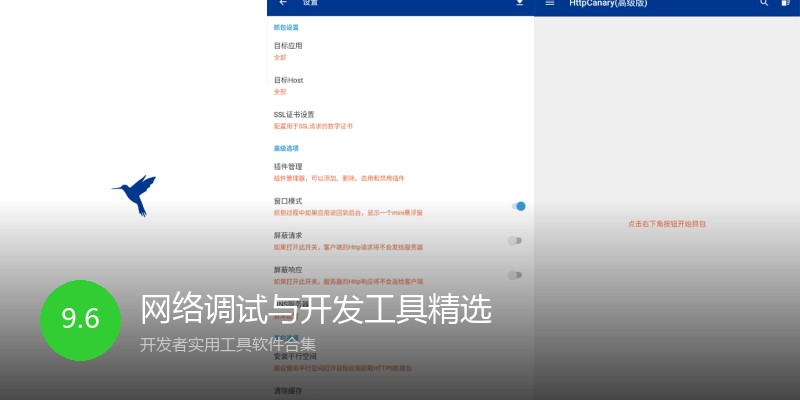This screenshot has height=400, width=800.
Task: Click the 全部 value under 目标Host
Action: tap(280, 92)
